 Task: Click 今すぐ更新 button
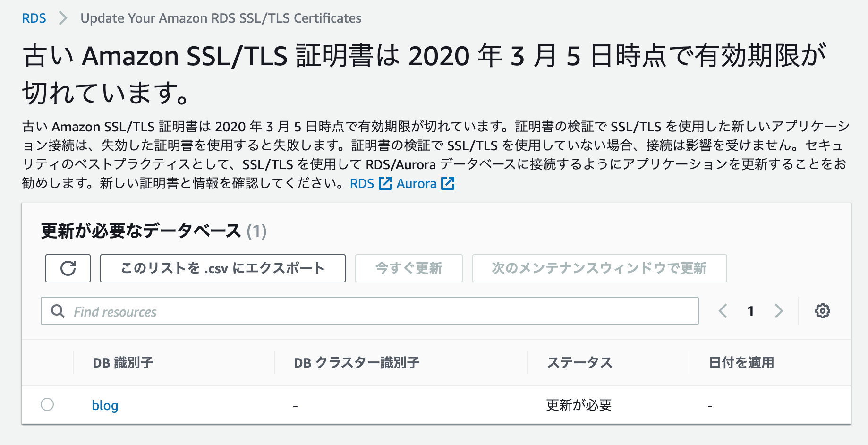pyautogui.click(x=409, y=268)
